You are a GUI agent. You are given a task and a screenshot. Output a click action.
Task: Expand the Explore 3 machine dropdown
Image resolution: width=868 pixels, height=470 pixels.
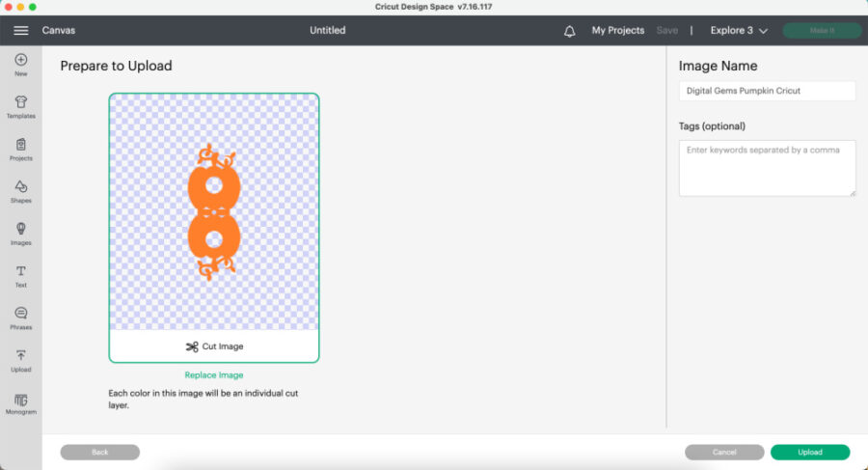point(739,31)
